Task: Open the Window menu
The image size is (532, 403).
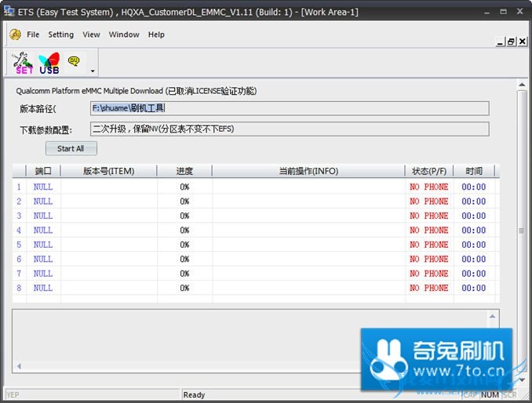Action: pyautogui.click(x=124, y=34)
